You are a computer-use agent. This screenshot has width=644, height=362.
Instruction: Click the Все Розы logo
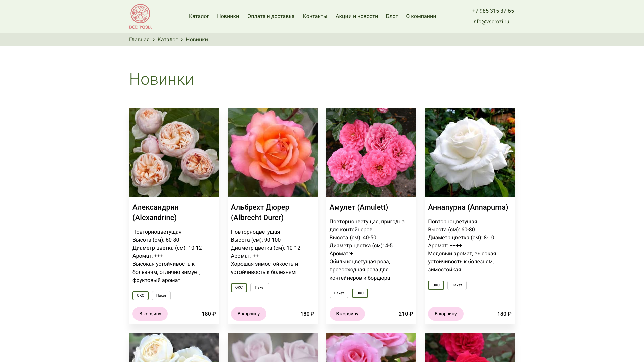pyautogui.click(x=140, y=16)
